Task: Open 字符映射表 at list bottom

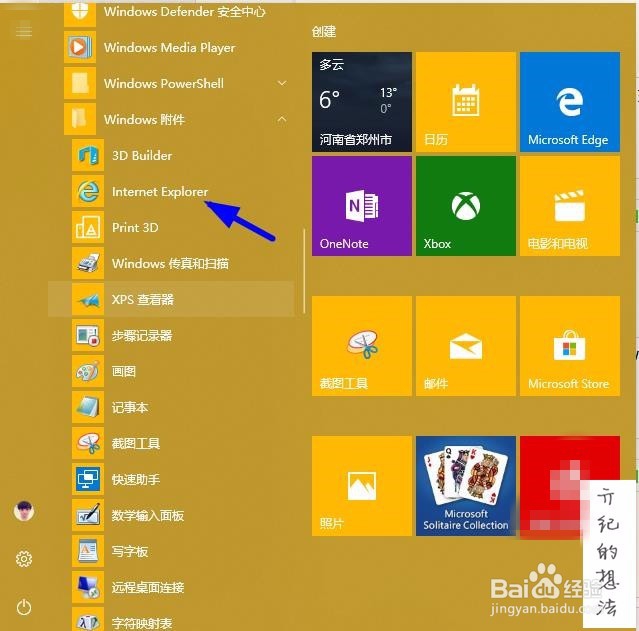Action: tap(171, 620)
